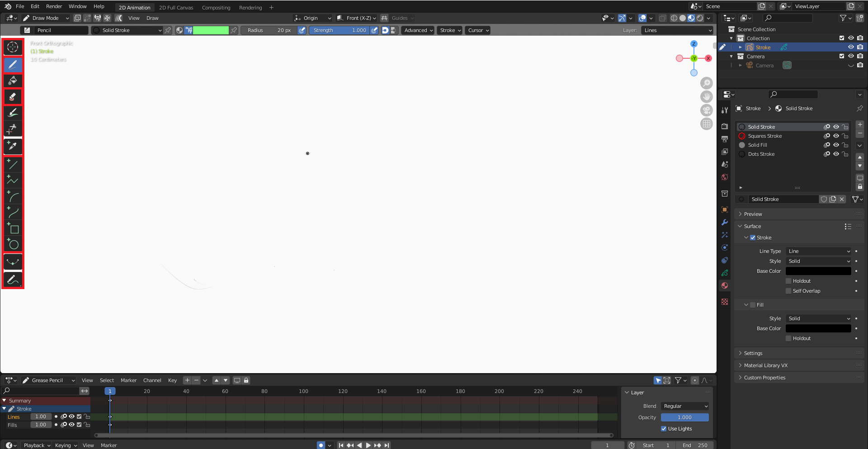Select the Fill tool

pos(13,80)
